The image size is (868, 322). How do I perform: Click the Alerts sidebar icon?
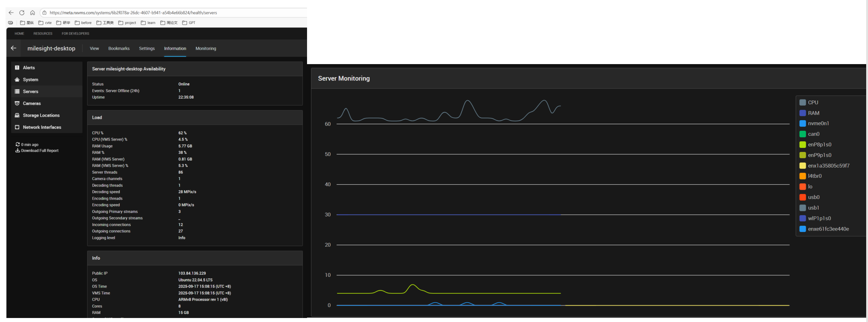pyautogui.click(x=17, y=68)
